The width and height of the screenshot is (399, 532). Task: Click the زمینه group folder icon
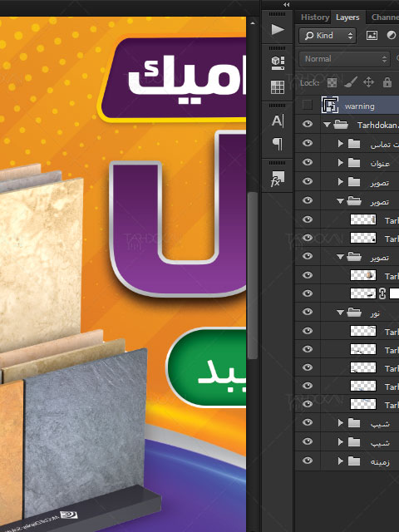point(354,461)
